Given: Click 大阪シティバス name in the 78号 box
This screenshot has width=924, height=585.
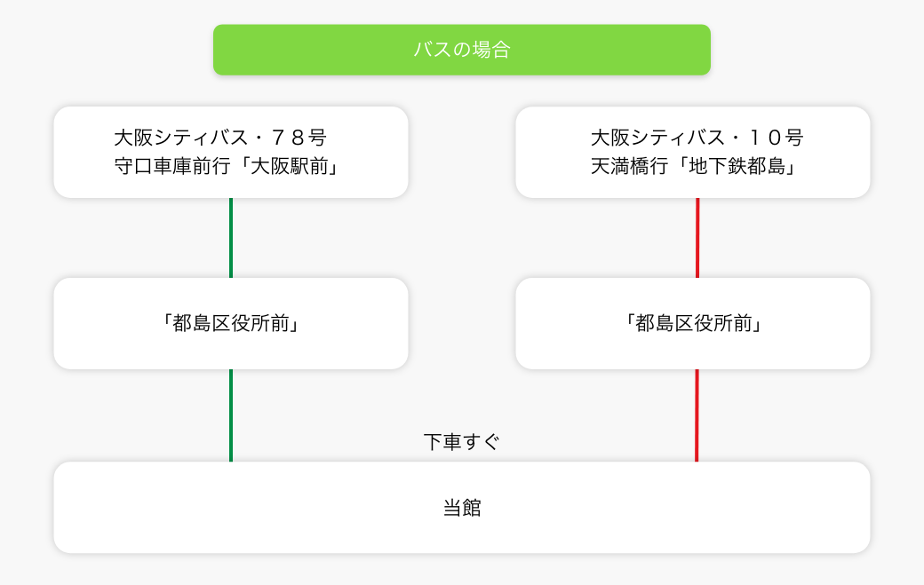Looking at the screenshot, I should (187, 138).
